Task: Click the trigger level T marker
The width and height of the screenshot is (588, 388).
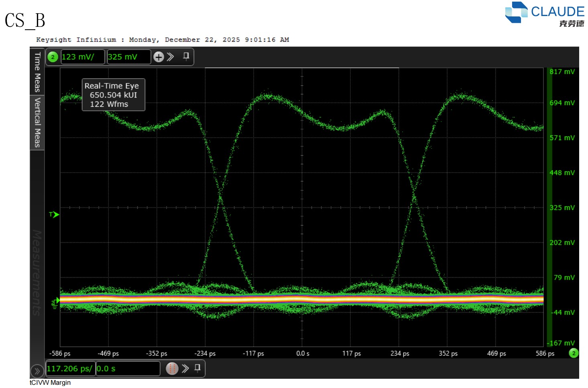Action: (54, 215)
